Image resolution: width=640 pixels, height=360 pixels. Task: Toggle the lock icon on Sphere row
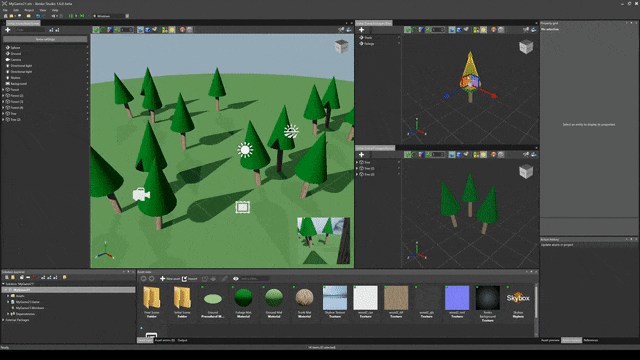[x=87, y=48]
